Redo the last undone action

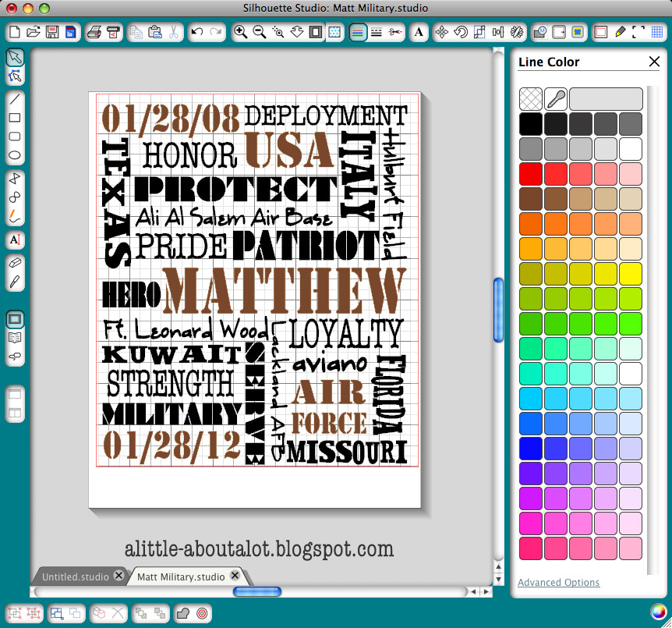click(216, 32)
